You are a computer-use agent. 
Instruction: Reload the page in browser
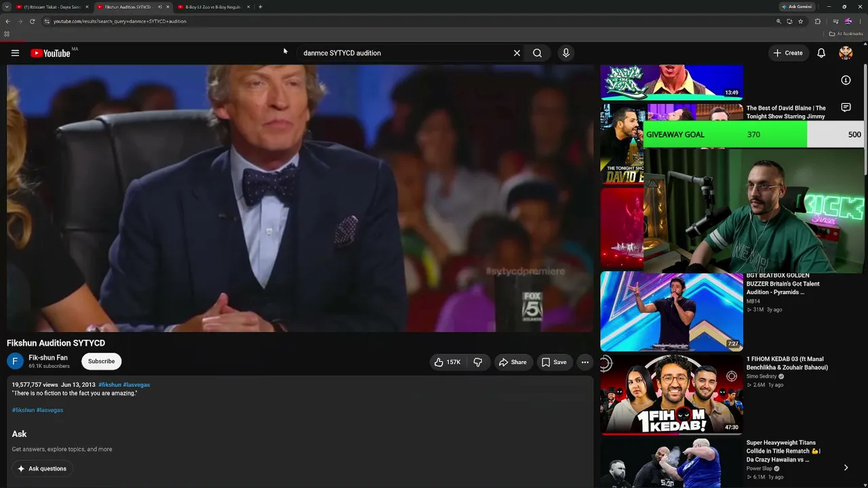coord(32,21)
